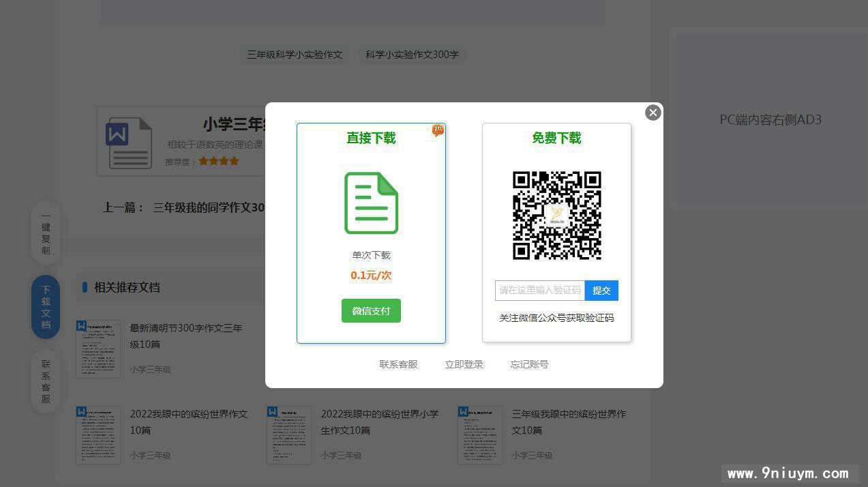
Task: Scan the QR code under 免费下载
Action: click(556, 216)
